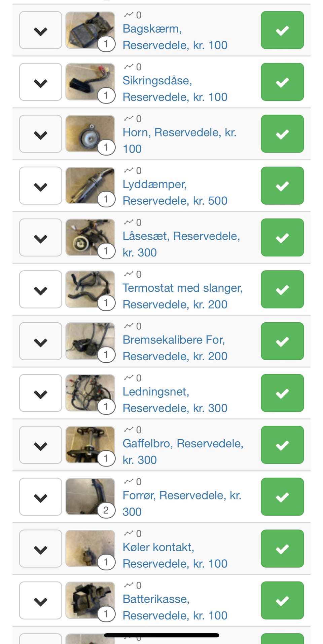Expand options dropdown for Køler kontakt
Viewport: 323px width, 644px height.
click(40, 549)
